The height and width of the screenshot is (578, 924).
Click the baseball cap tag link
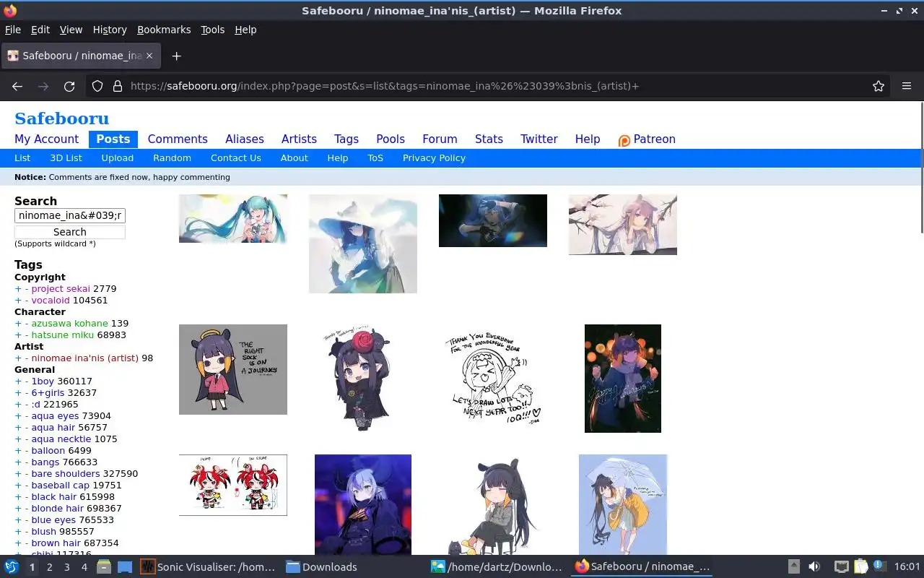[60, 485]
